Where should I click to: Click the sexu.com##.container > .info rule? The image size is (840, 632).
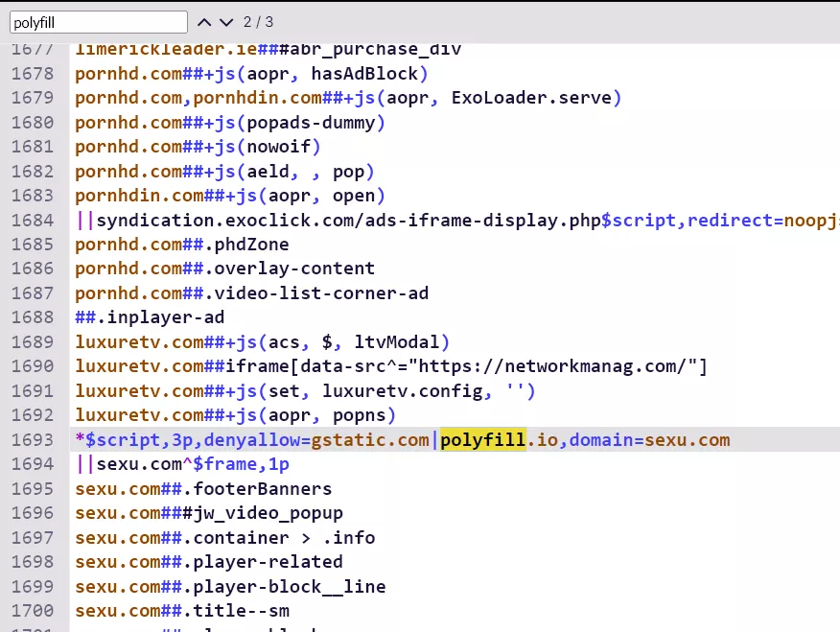224,538
